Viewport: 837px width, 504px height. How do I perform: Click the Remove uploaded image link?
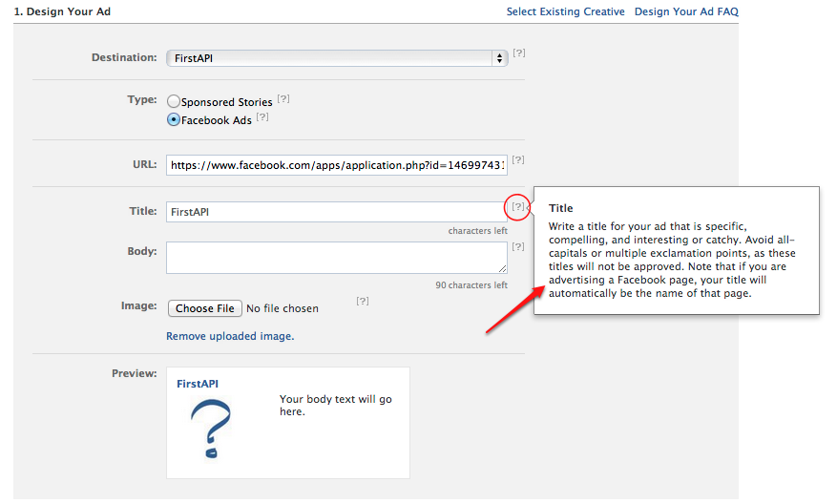click(230, 336)
